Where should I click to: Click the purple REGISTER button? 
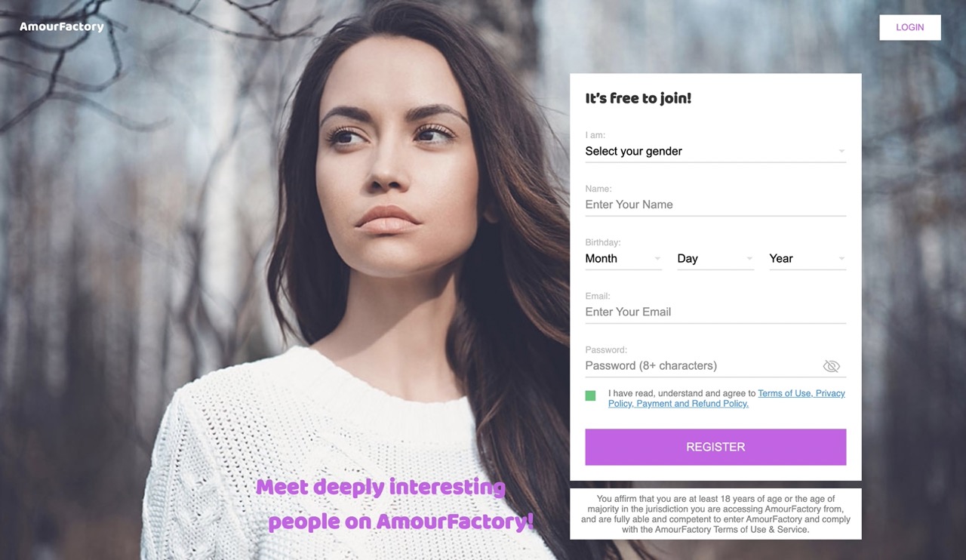coord(715,447)
